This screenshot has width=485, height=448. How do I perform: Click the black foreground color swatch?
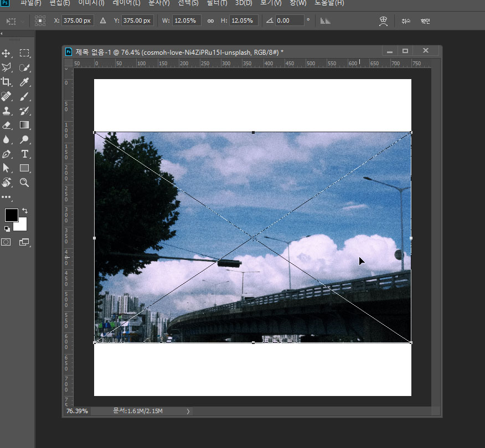(11, 215)
